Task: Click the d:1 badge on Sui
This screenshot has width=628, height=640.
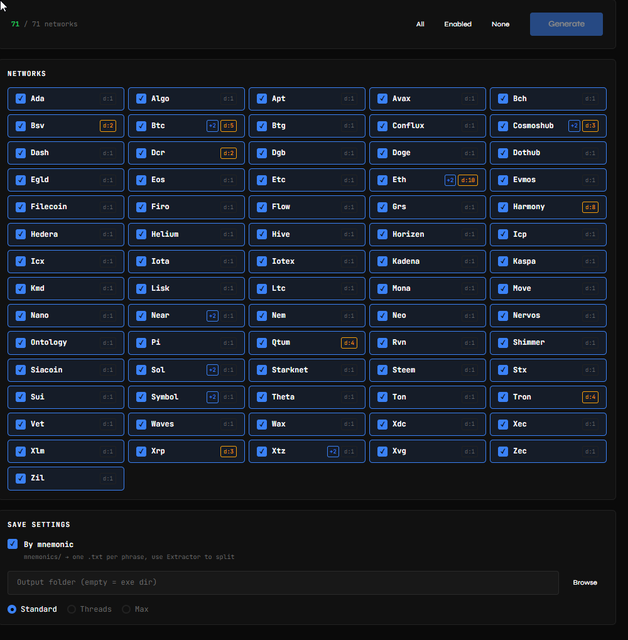Action: coord(108,397)
